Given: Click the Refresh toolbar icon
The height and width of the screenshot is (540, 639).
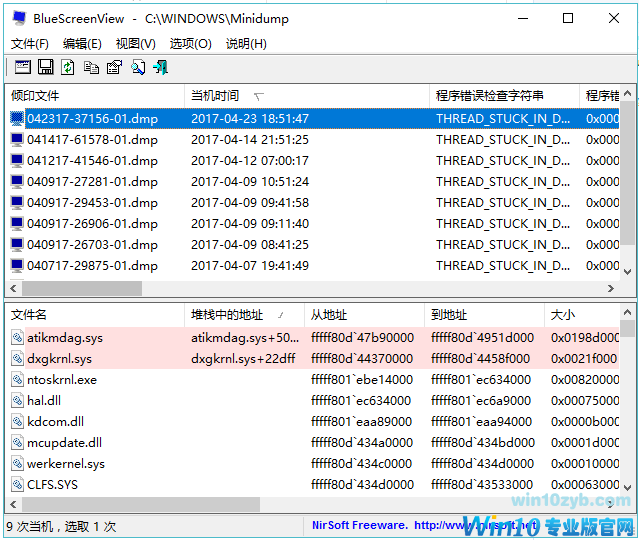Looking at the screenshot, I should 68,67.
